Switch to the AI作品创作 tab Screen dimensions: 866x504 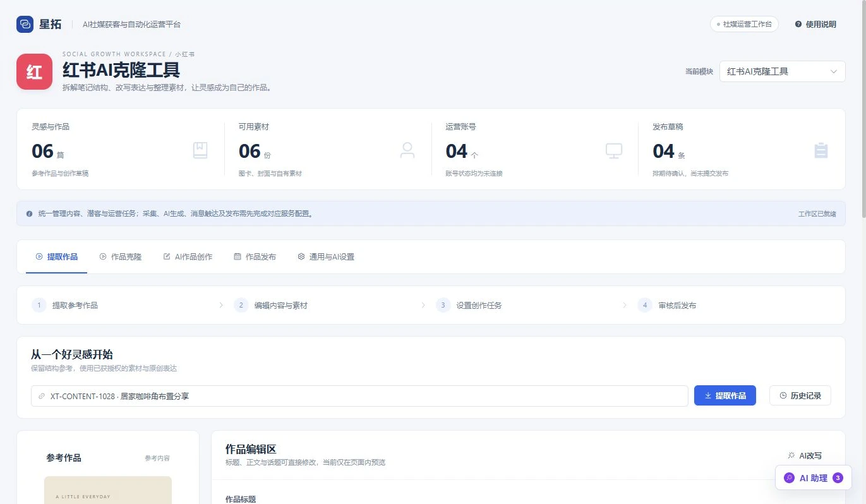coord(188,257)
